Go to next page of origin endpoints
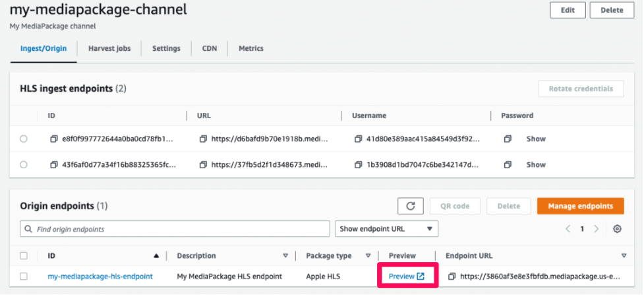Image resolution: width=644 pixels, height=295 pixels. (x=596, y=229)
